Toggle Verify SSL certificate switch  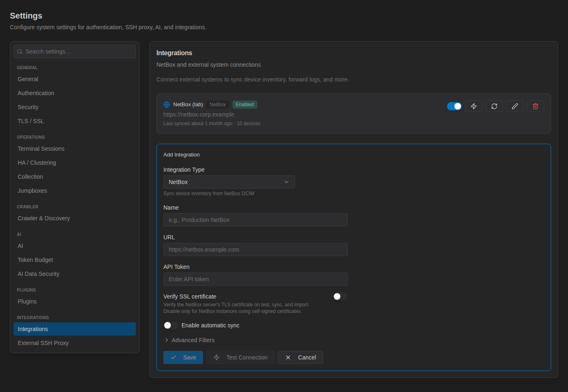pos(340,296)
